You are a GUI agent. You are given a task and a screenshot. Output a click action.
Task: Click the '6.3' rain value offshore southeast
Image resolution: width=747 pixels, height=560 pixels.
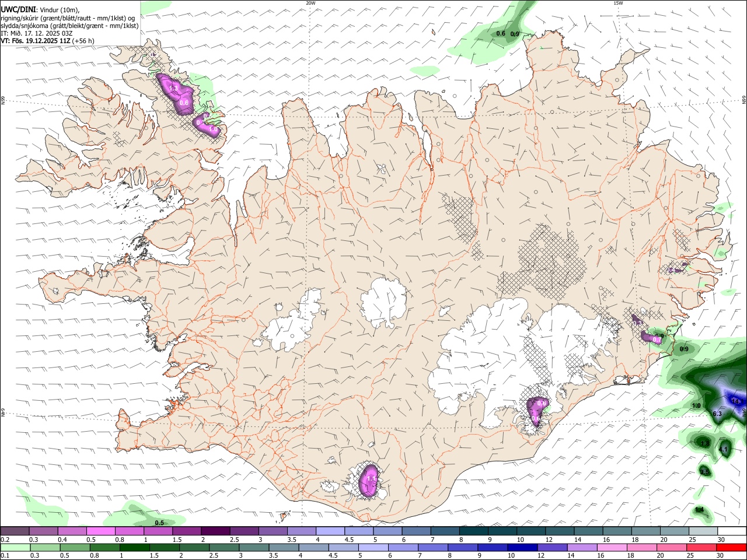coord(718,414)
